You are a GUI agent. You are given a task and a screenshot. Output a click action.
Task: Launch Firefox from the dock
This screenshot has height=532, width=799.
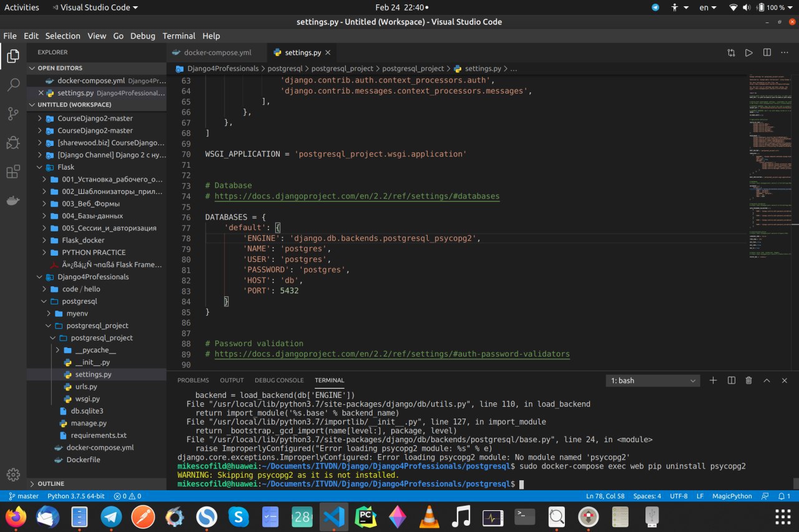[16, 516]
